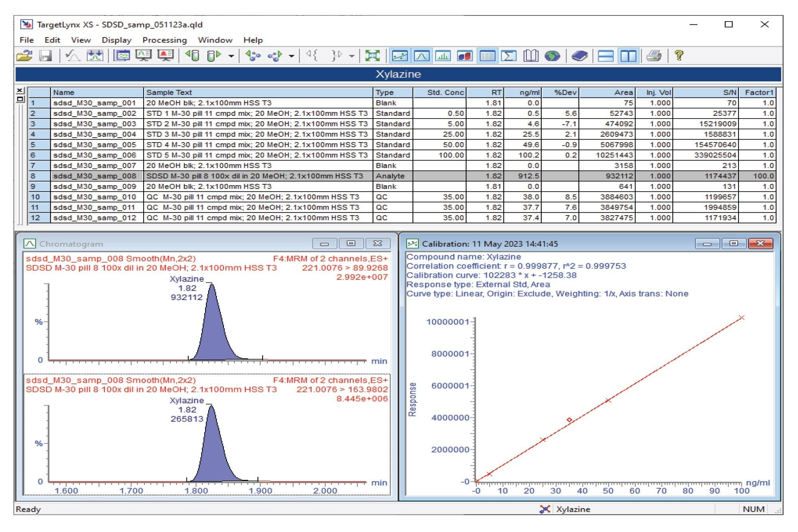Click the Std. Conc cell 25.00
The width and height of the screenshot is (798, 532).
(439, 134)
